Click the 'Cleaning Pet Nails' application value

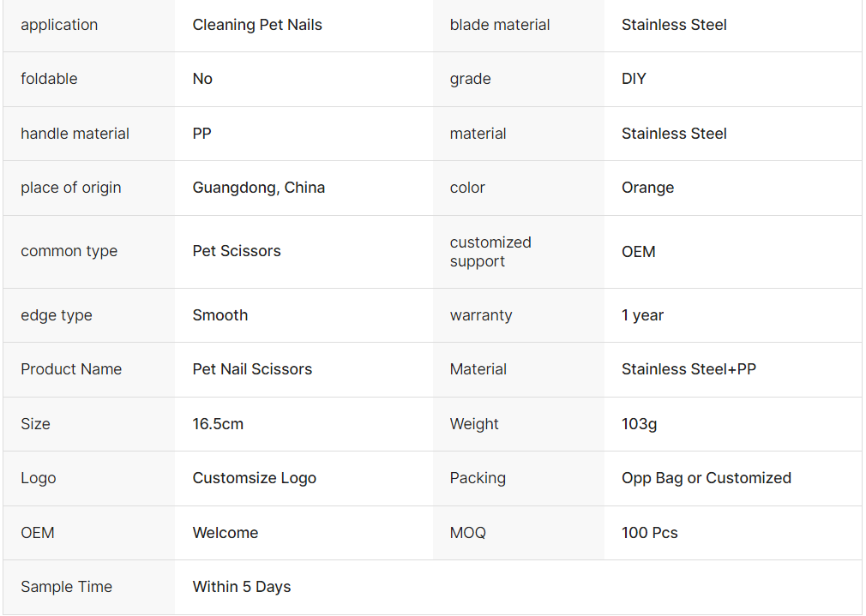(257, 25)
